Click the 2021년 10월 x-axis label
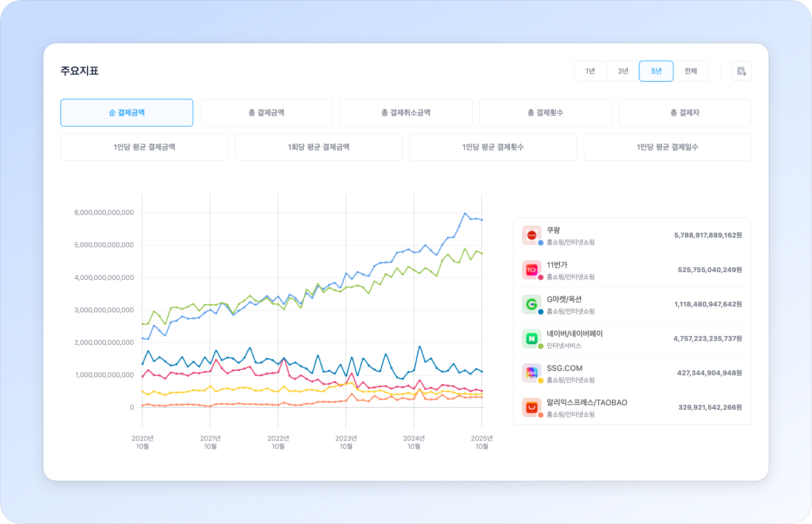 [210, 442]
